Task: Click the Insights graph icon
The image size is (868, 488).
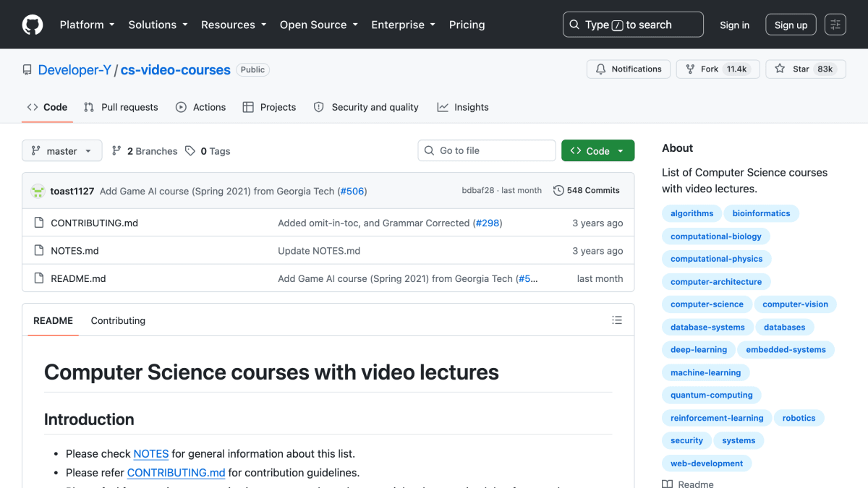Action: (443, 107)
